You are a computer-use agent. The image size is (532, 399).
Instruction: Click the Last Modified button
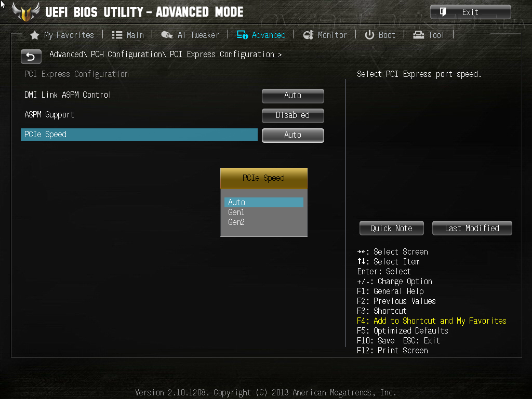pos(472,228)
